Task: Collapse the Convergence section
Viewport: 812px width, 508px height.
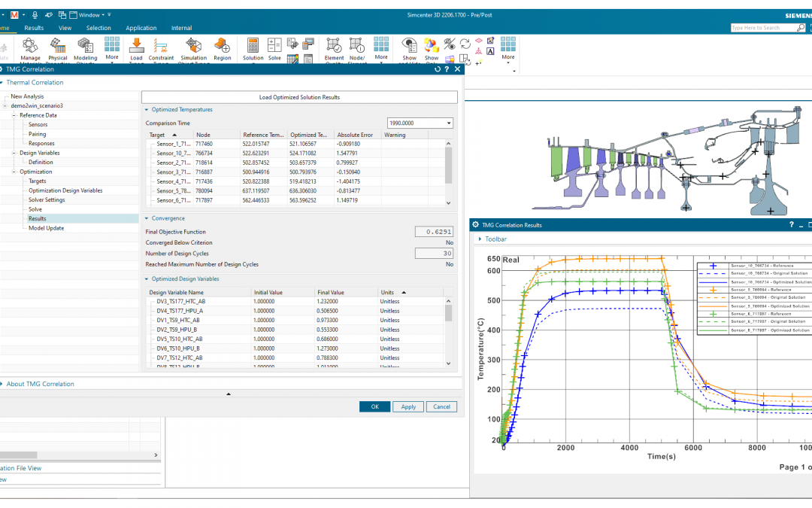Action: (x=147, y=218)
